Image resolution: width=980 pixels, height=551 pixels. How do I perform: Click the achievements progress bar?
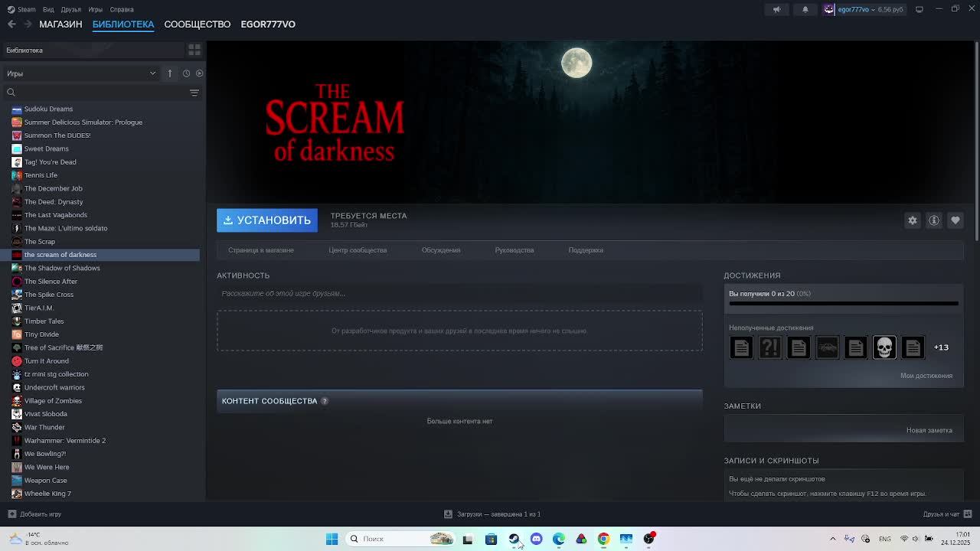pos(844,304)
